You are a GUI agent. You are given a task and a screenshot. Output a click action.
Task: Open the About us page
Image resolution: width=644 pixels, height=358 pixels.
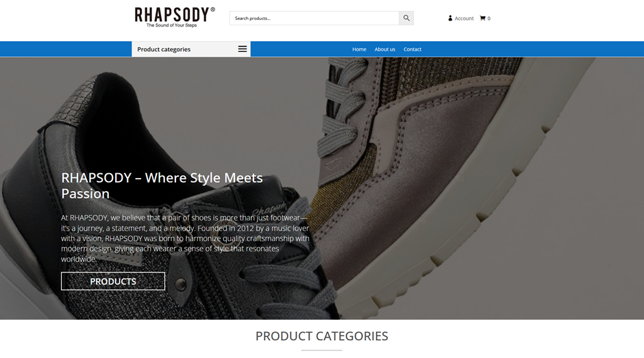click(x=385, y=49)
